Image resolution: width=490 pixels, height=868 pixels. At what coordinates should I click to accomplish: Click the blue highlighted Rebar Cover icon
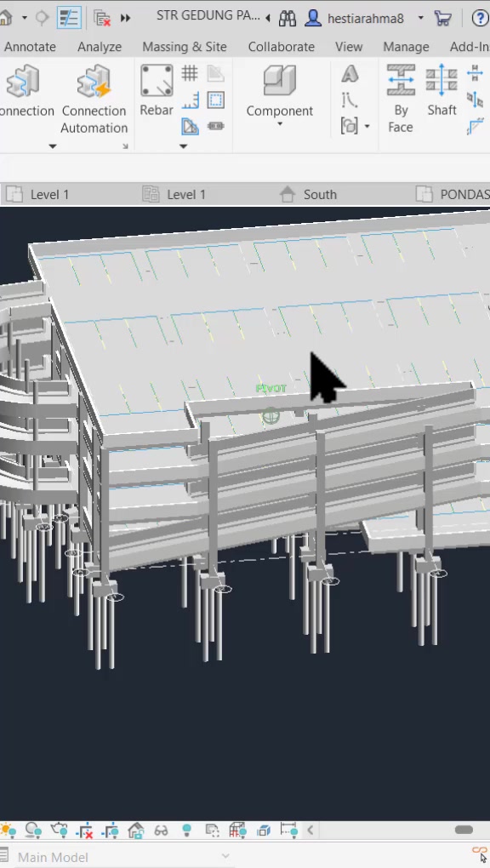[190, 127]
